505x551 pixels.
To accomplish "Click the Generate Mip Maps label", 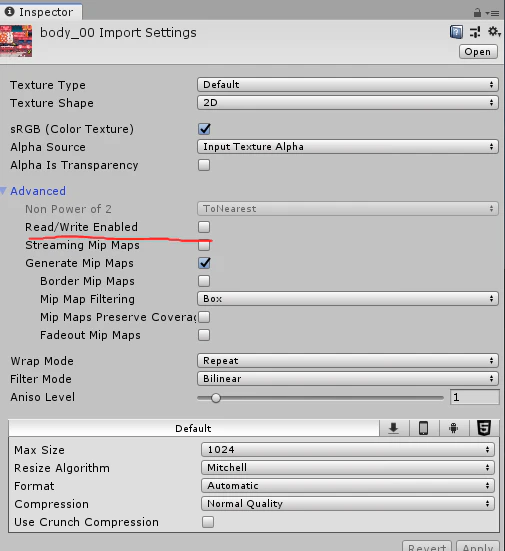I will 79,263.
